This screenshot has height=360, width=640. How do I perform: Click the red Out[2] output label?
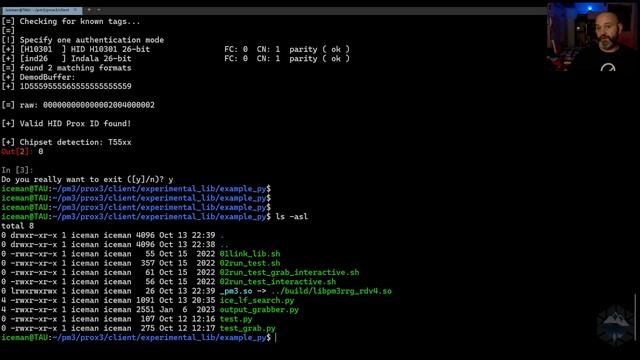(x=16, y=152)
